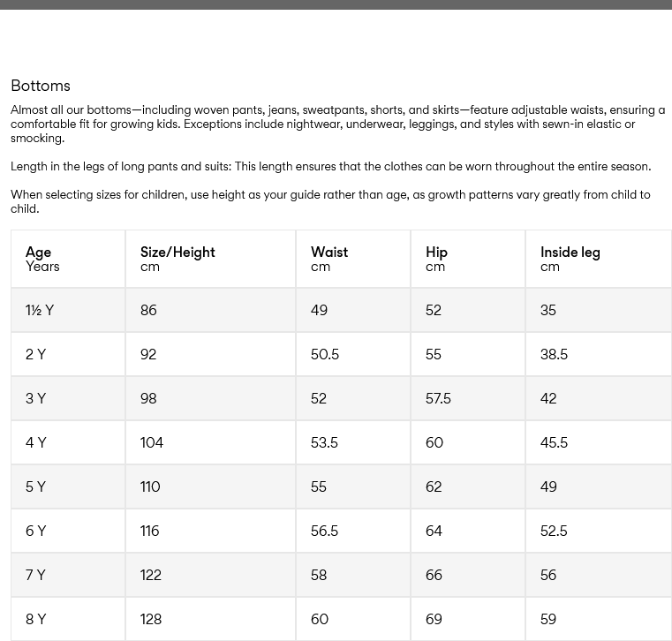The height and width of the screenshot is (641, 672).
Task: Click the Bottoms section heading
Action: (x=41, y=86)
